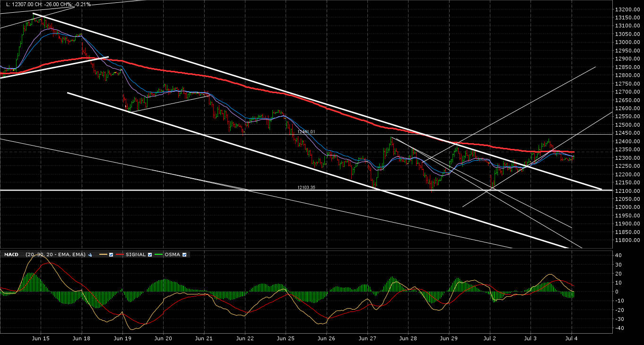Click the MACD axis value -40
This screenshot has height=345, width=644.
click(620, 328)
